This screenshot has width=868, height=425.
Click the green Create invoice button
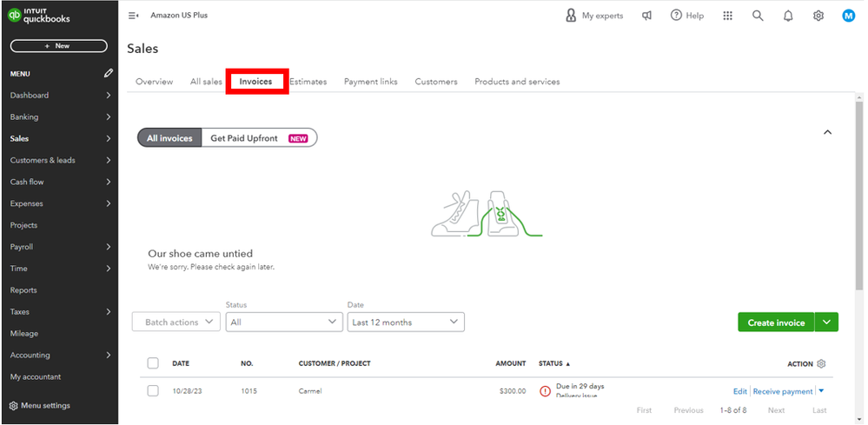point(776,322)
